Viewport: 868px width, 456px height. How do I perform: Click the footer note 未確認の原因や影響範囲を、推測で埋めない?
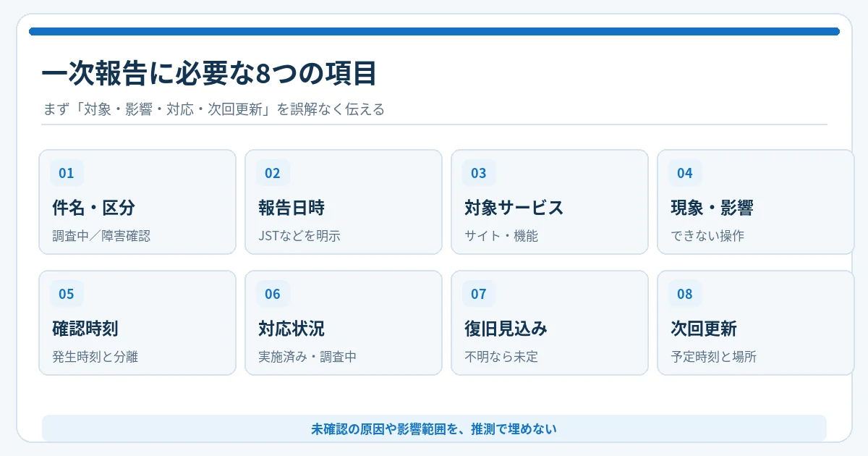[x=434, y=428]
